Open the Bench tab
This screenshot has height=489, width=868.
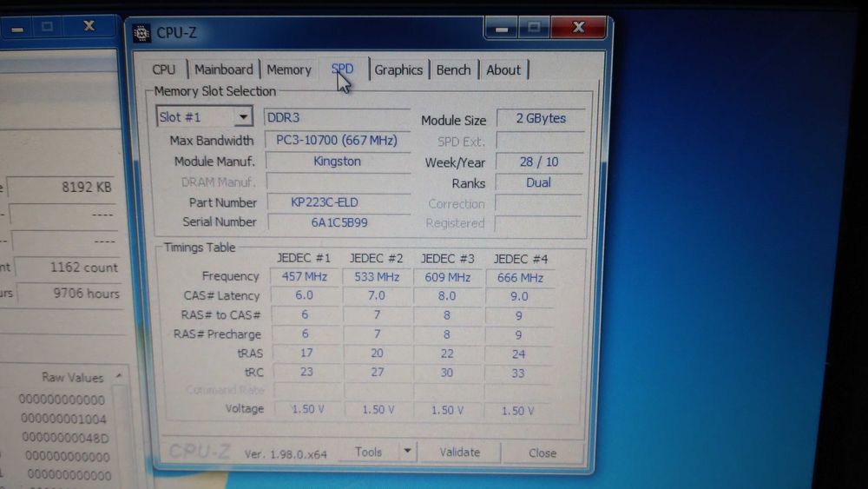[x=453, y=69]
